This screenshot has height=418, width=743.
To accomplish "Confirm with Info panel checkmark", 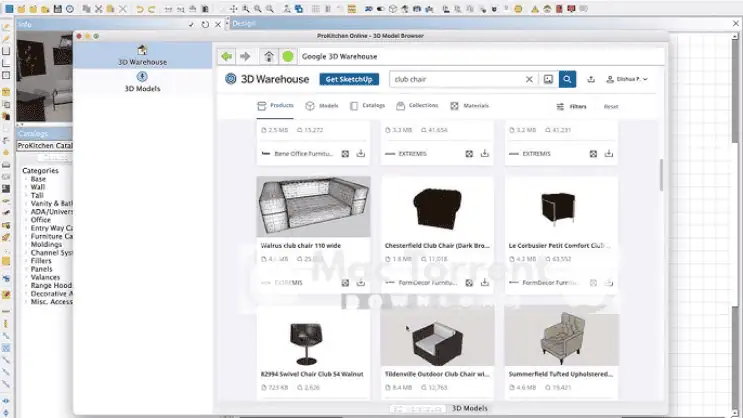I will (x=191, y=24).
